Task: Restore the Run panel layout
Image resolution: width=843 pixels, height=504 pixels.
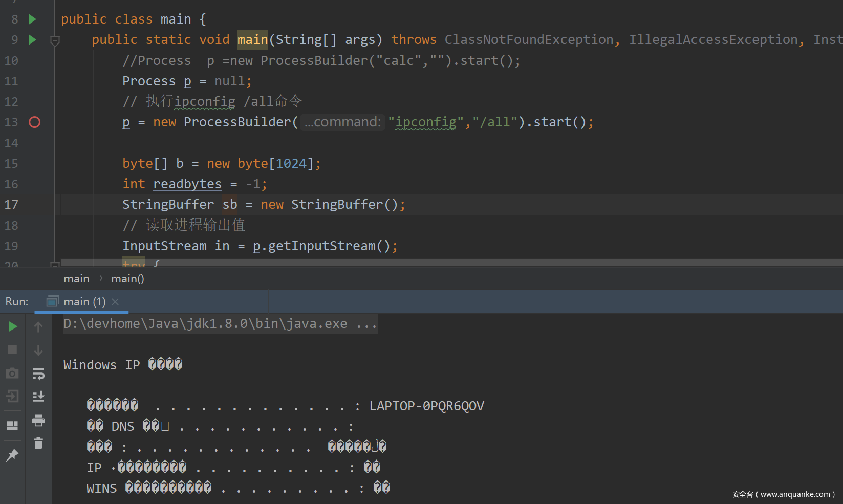Action: pyautogui.click(x=13, y=426)
